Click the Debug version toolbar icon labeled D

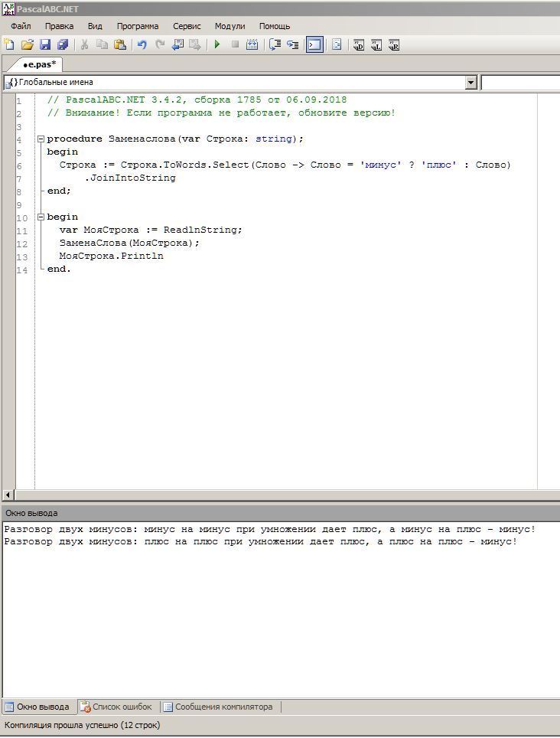(x=359, y=44)
